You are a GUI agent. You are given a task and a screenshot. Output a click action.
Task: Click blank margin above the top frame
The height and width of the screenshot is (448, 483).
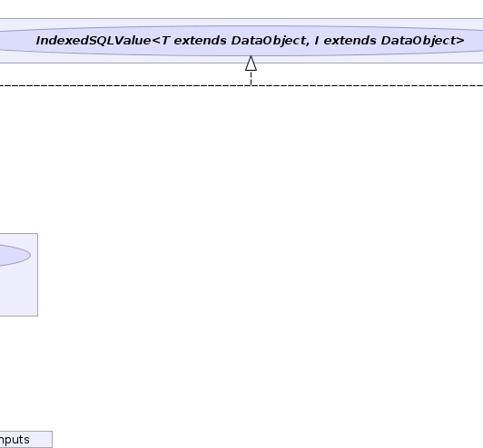pyautogui.click(x=241, y=9)
